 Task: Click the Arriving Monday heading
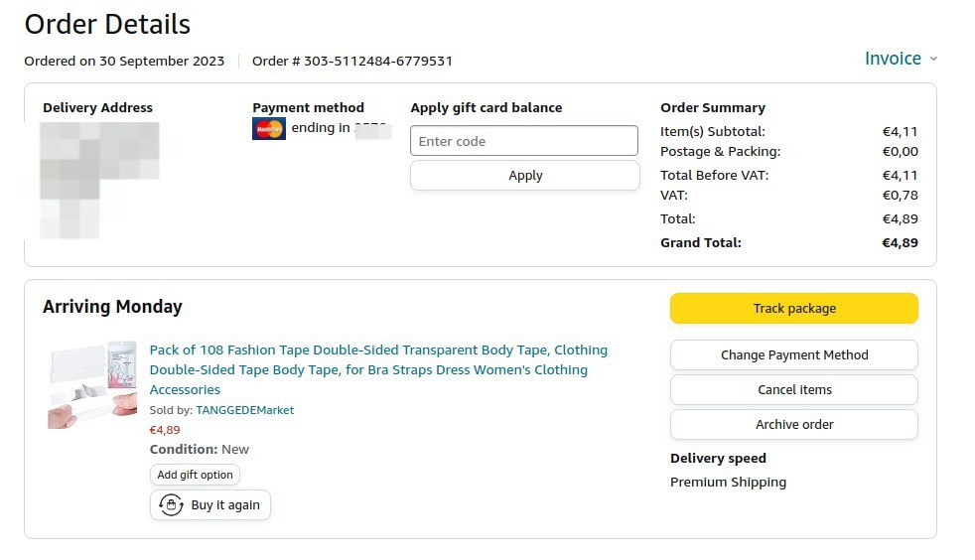point(112,307)
